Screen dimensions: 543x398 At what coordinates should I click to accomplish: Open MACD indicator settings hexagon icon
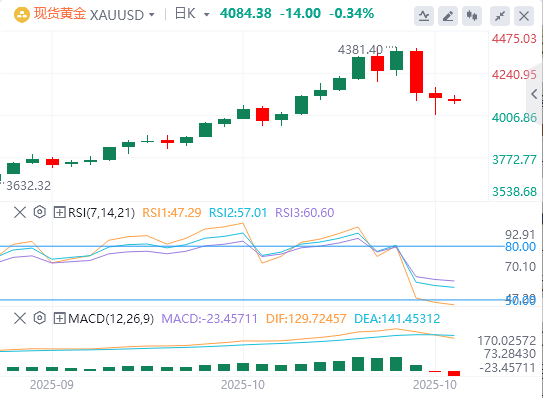coord(40,318)
